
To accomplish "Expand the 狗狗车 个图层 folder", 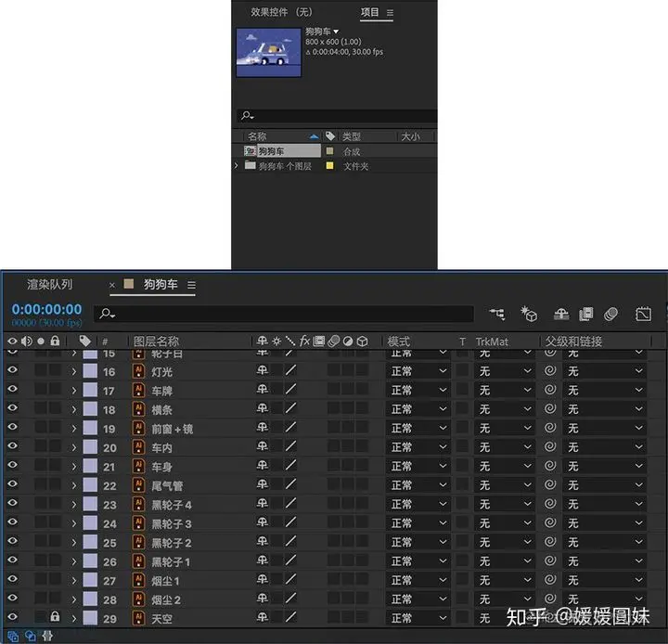I will (236, 165).
